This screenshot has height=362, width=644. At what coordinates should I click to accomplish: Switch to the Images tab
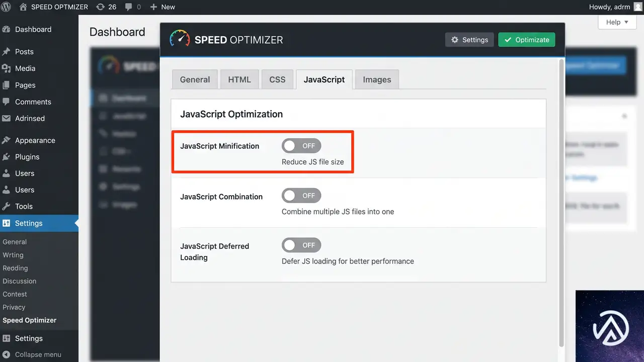point(377,79)
